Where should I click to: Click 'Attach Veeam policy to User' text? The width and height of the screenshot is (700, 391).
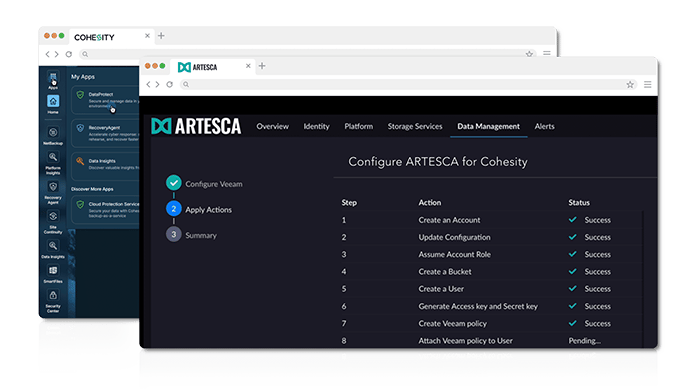point(465,341)
